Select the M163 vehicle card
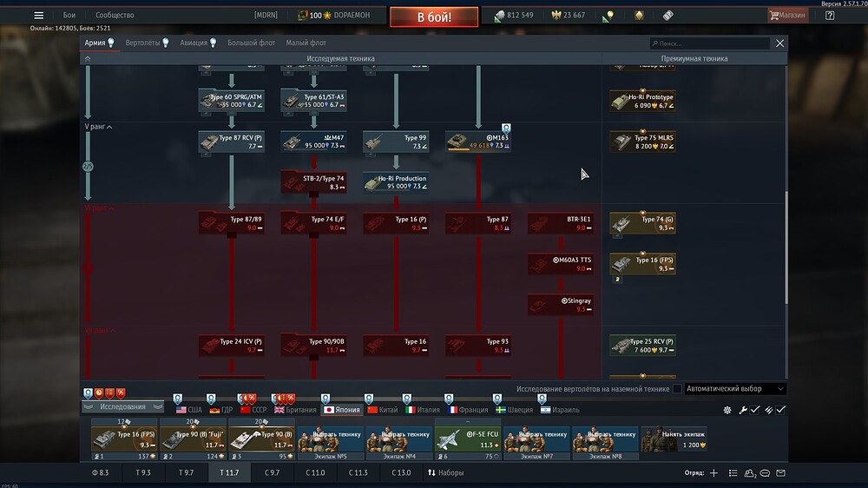This screenshot has height=488, width=868. (478, 142)
